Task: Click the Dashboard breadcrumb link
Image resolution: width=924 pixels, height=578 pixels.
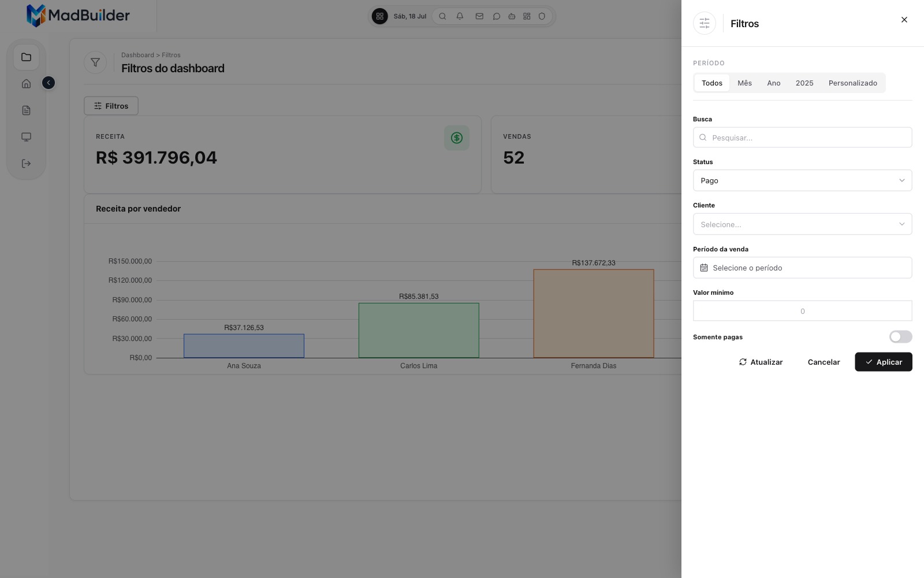Action: tap(137, 55)
